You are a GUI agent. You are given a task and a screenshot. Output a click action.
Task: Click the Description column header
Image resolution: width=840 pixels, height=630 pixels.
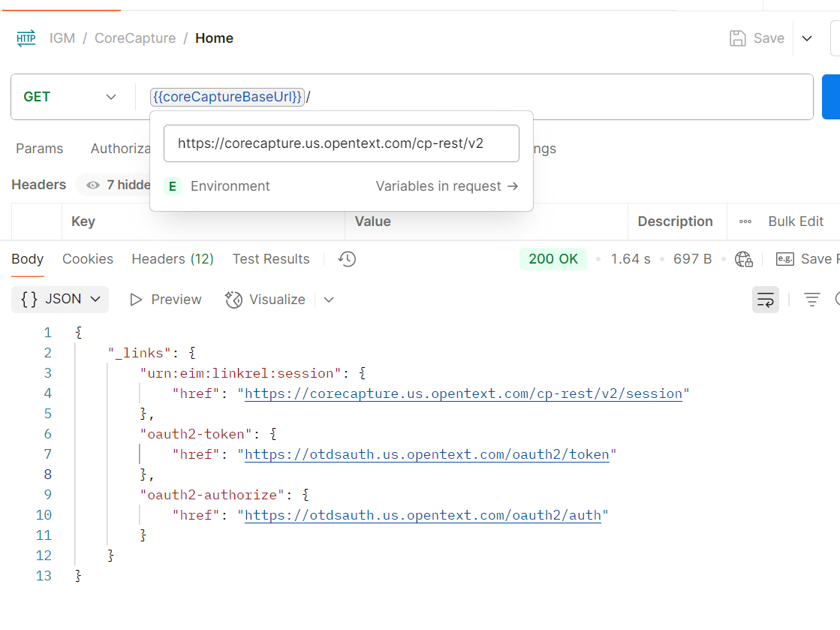(675, 222)
